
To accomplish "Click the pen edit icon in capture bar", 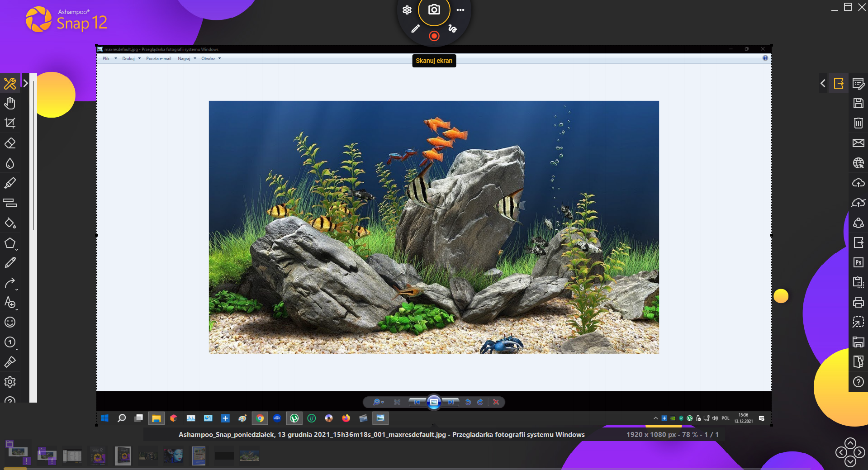I will pyautogui.click(x=415, y=29).
